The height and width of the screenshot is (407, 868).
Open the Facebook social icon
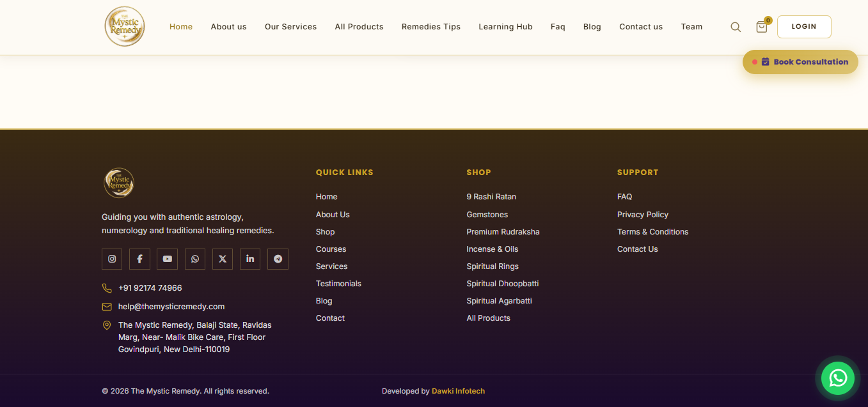coord(139,259)
